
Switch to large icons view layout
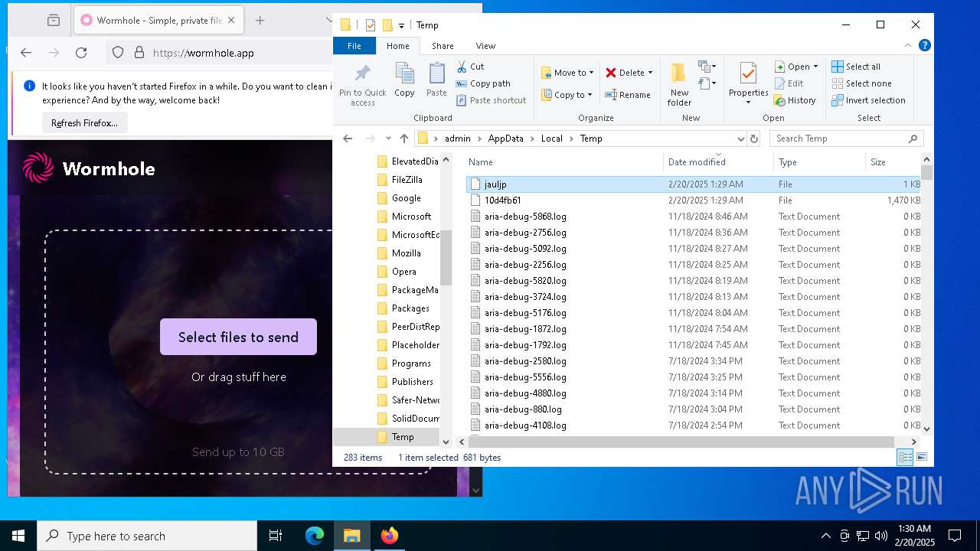pos(922,457)
